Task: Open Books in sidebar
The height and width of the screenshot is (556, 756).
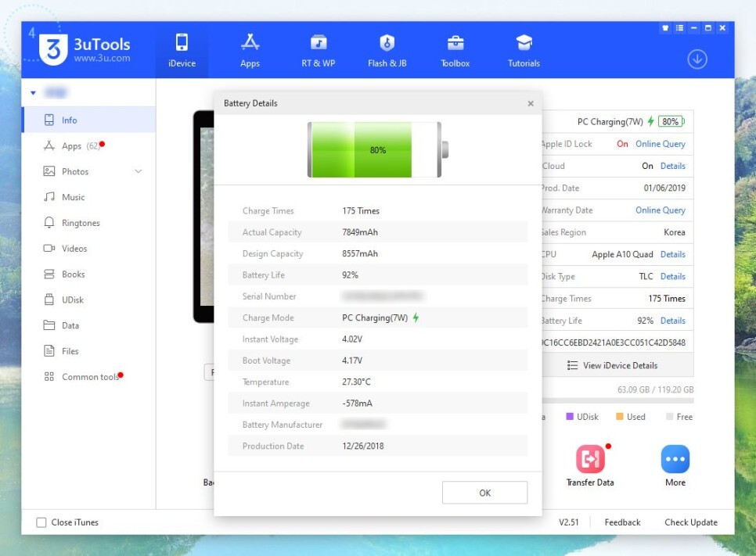Action: (x=89, y=274)
